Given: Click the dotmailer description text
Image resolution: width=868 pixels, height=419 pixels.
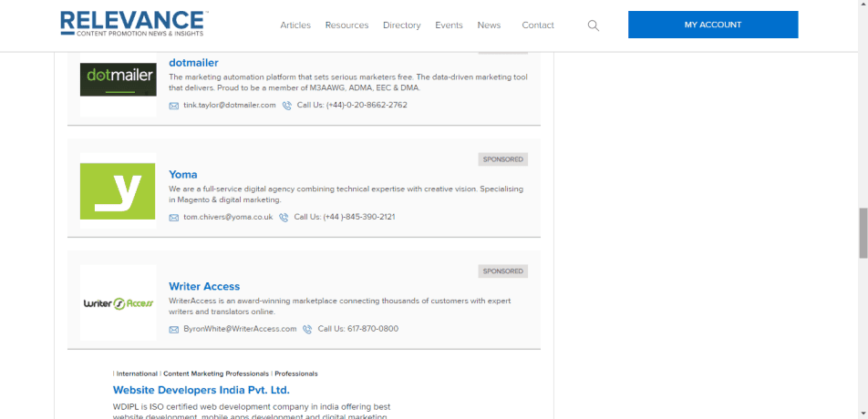Looking at the screenshot, I should tap(348, 82).
